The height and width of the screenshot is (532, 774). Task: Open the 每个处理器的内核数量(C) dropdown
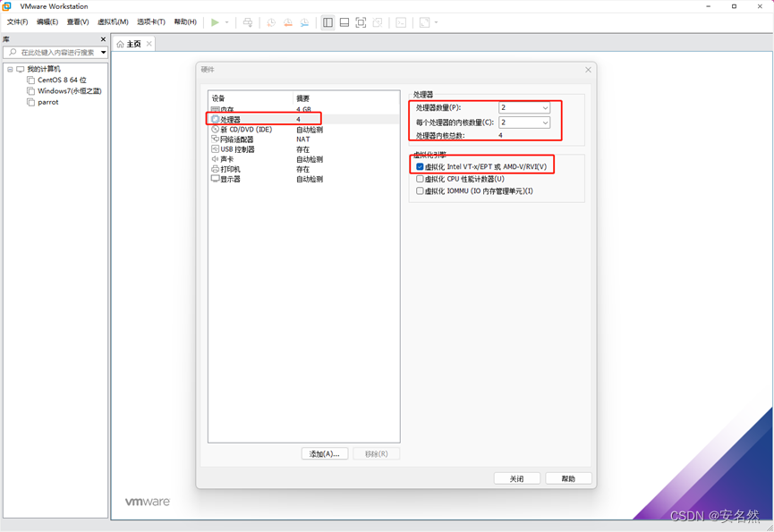[524, 122]
